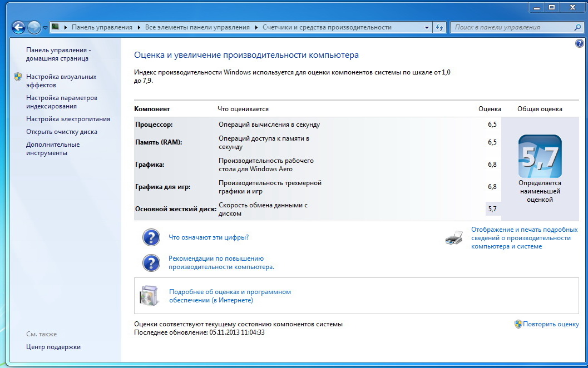Expand arrow before Панель управления breadcrumb
588x368 pixels.
[65, 27]
